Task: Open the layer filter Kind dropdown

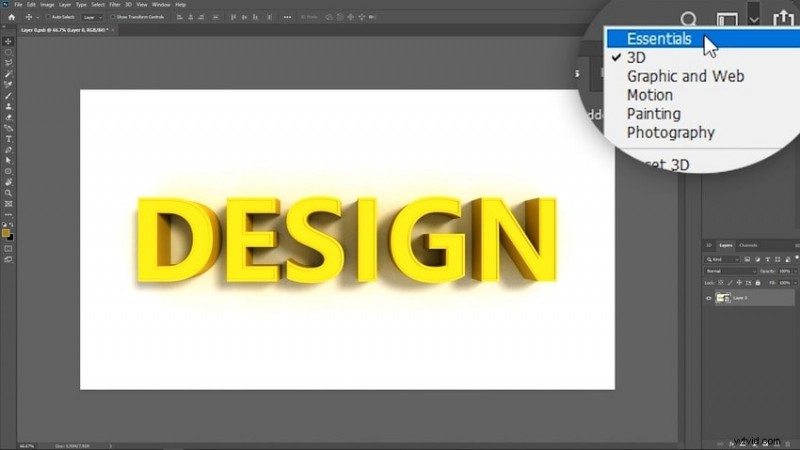Action: tap(722, 259)
